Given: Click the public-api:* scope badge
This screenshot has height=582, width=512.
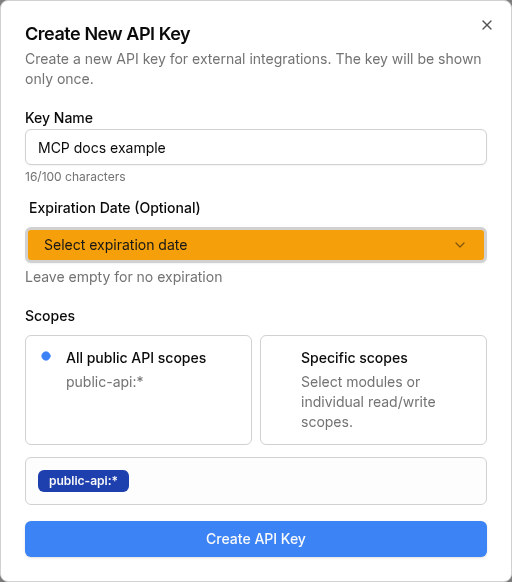Looking at the screenshot, I should (83, 481).
